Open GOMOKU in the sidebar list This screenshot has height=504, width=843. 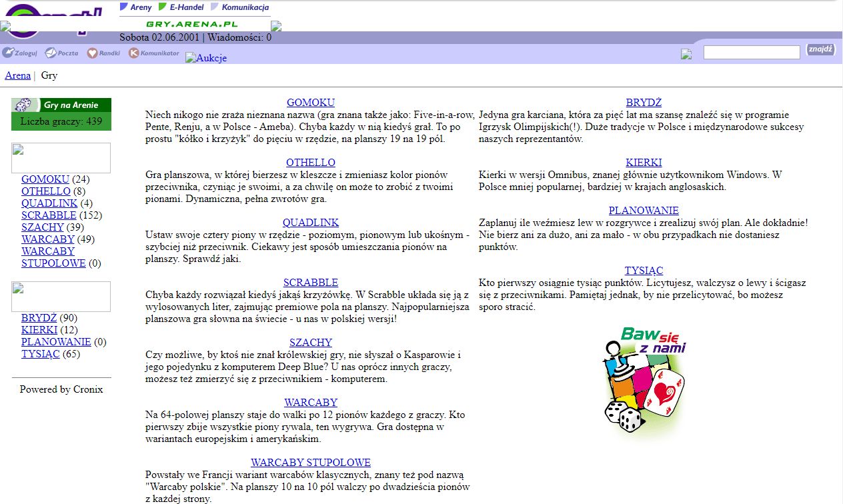click(45, 179)
